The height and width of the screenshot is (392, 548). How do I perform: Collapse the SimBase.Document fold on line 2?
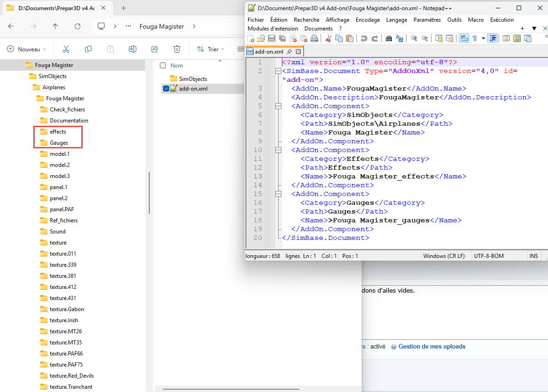[x=278, y=71]
